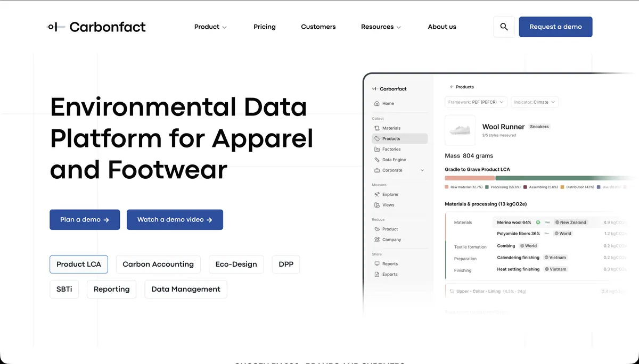Select the Carbon Accounting tab
This screenshot has width=639, height=364.
(x=158, y=264)
